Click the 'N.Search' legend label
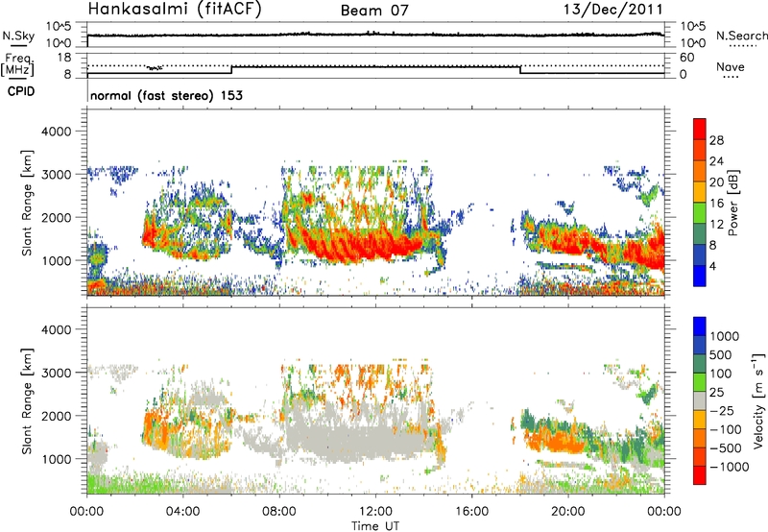 741,36
